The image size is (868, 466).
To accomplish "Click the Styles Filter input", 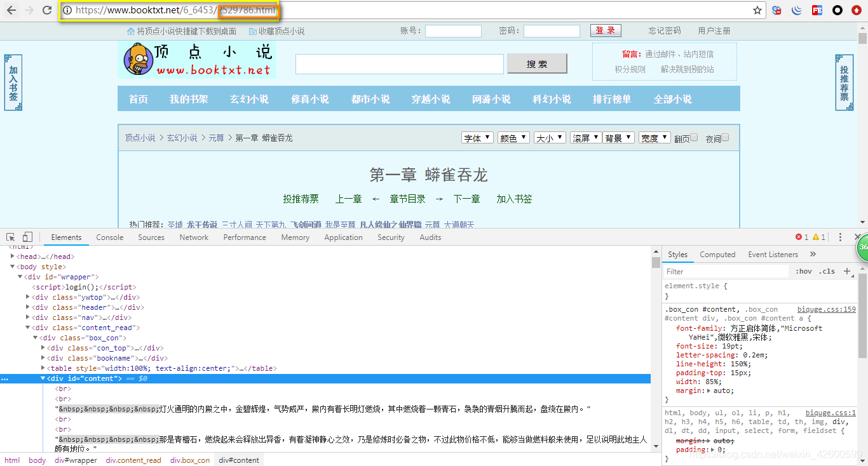I will [726, 271].
